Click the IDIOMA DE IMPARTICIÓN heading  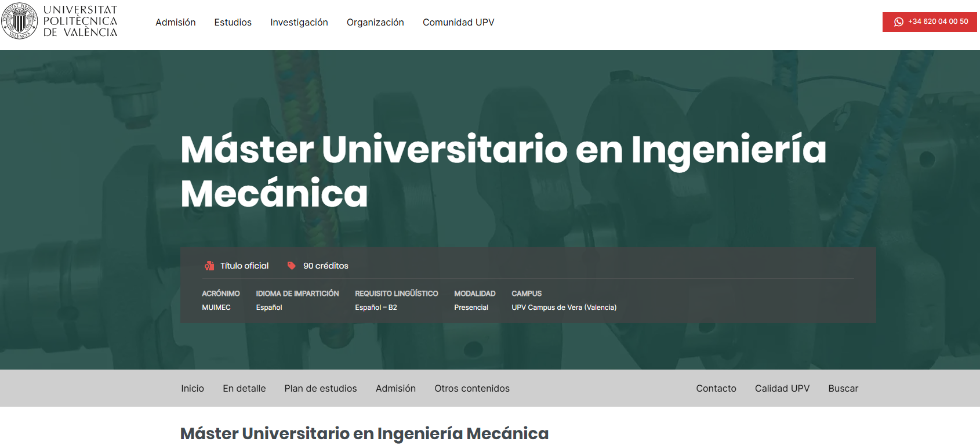point(297,294)
